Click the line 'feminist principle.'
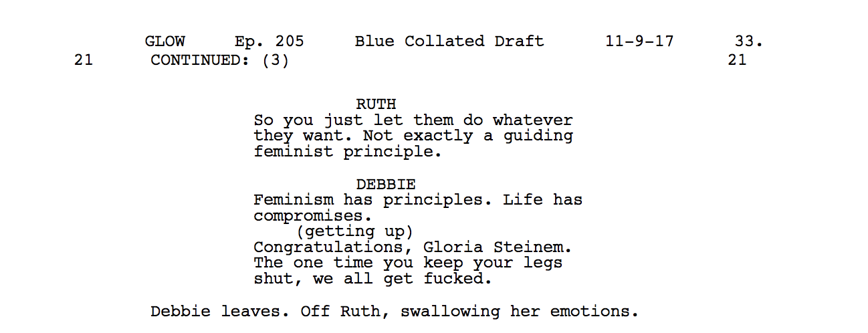Viewport: 868px width, 333px height. pos(348,152)
